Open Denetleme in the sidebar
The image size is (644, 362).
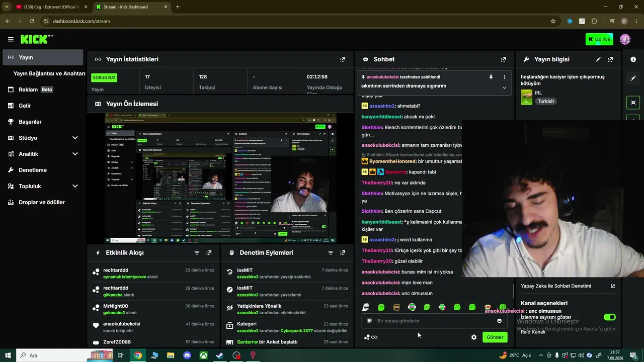point(43,170)
